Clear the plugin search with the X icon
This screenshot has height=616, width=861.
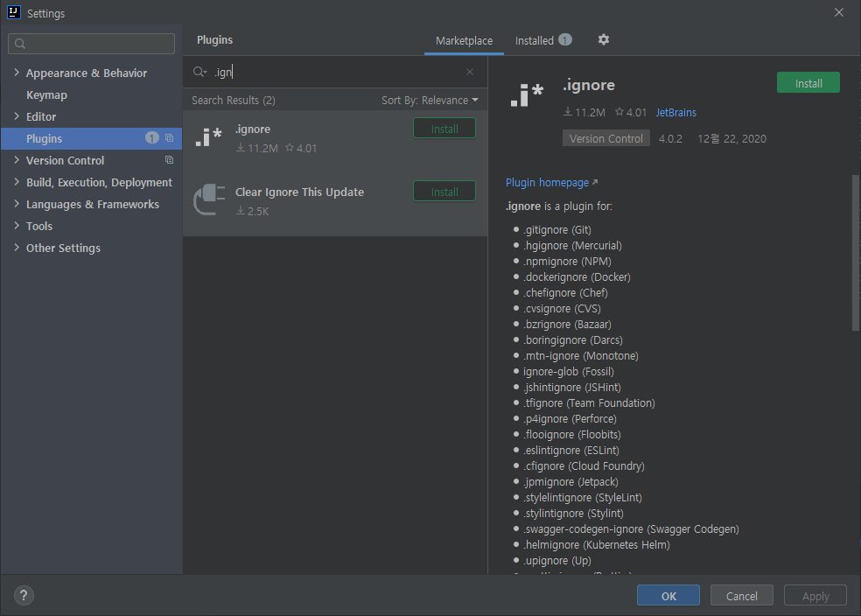[470, 72]
